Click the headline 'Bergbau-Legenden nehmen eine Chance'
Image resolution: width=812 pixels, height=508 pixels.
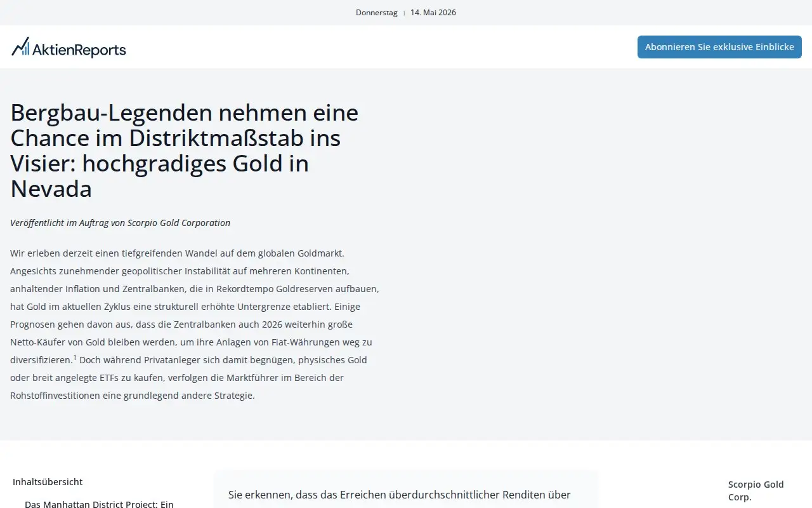185,150
